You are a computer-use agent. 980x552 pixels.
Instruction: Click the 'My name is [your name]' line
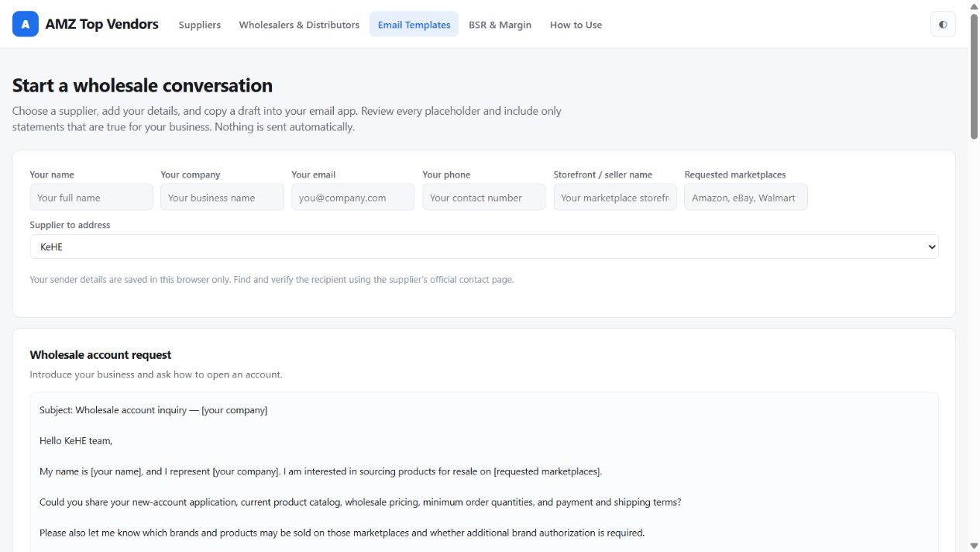321,471
